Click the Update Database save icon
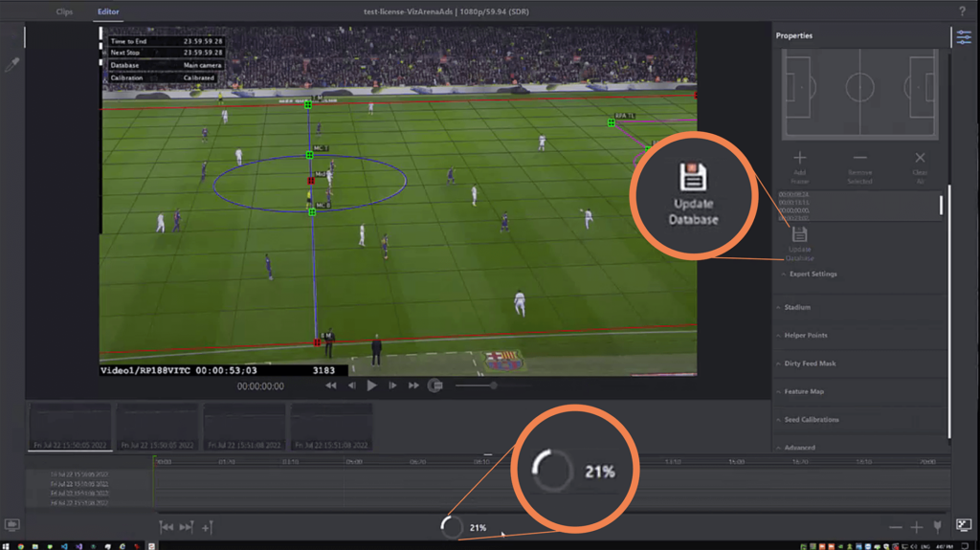Screen dimensions: 980x550 (799, 235)
